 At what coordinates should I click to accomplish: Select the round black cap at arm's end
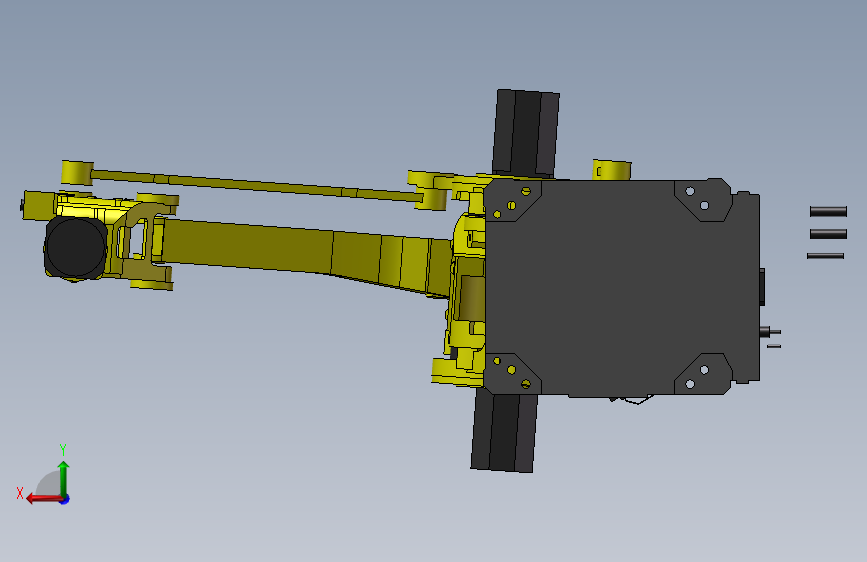pyautogui.click(x=76, y=247)
